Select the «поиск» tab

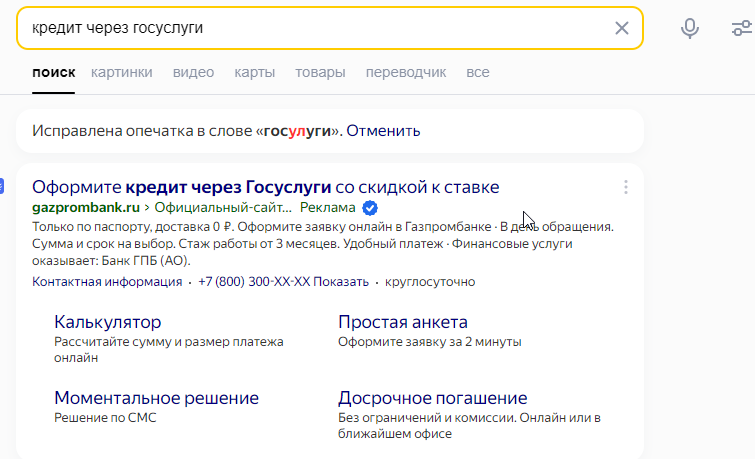53,73
